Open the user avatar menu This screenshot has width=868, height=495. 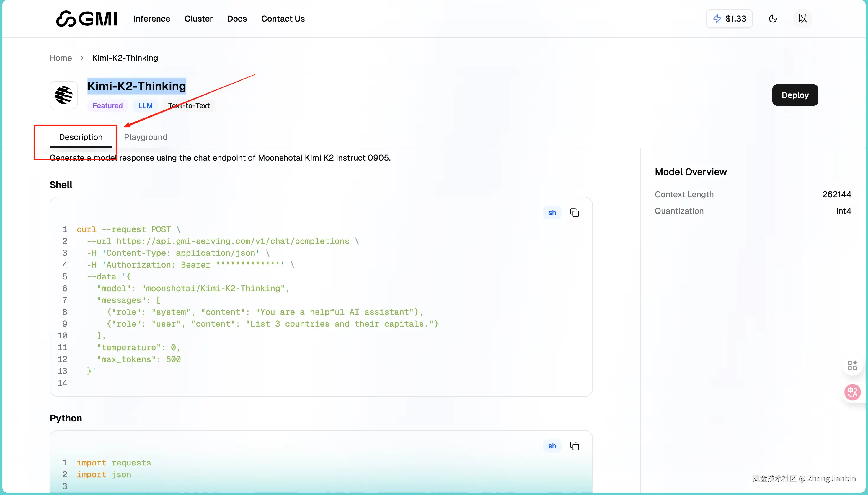[x=802, y=18]
